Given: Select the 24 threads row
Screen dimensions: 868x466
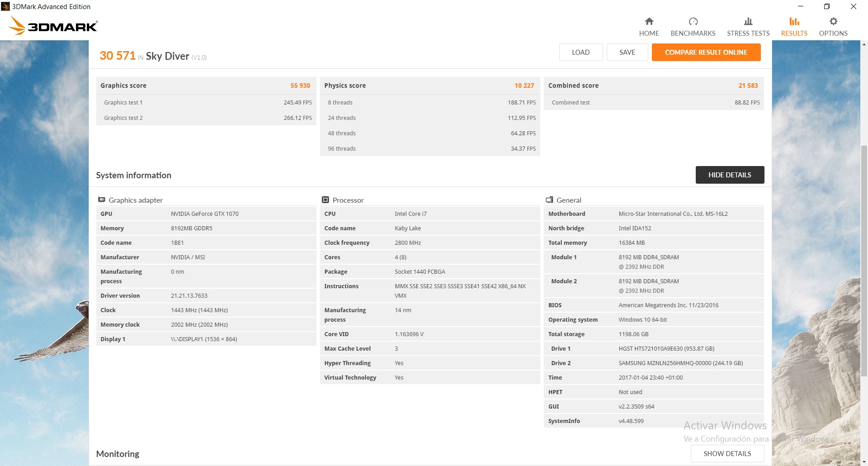Looking at the screenshot, I should point(430,118).
